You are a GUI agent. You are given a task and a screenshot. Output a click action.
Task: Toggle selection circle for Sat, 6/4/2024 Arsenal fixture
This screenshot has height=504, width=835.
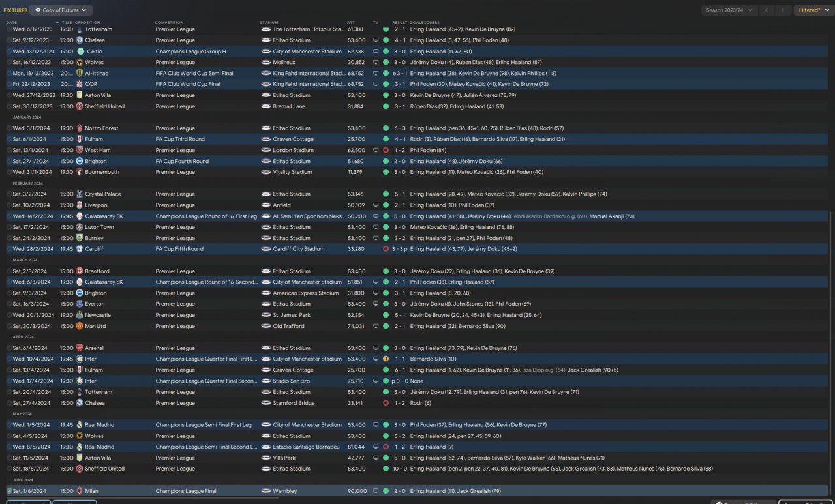(9, 348)
